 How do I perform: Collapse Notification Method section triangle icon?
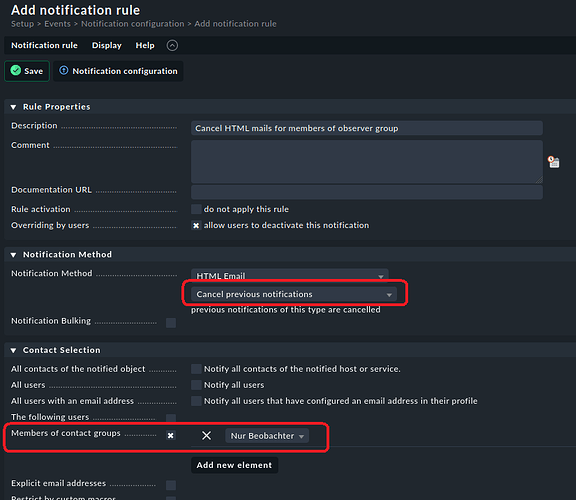coord(14,255)
